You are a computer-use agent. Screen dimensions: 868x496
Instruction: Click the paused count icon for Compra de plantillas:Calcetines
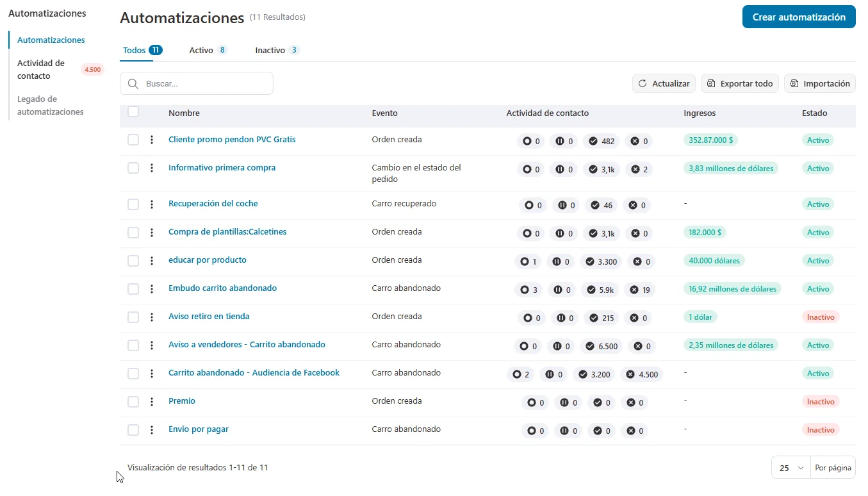559,233
